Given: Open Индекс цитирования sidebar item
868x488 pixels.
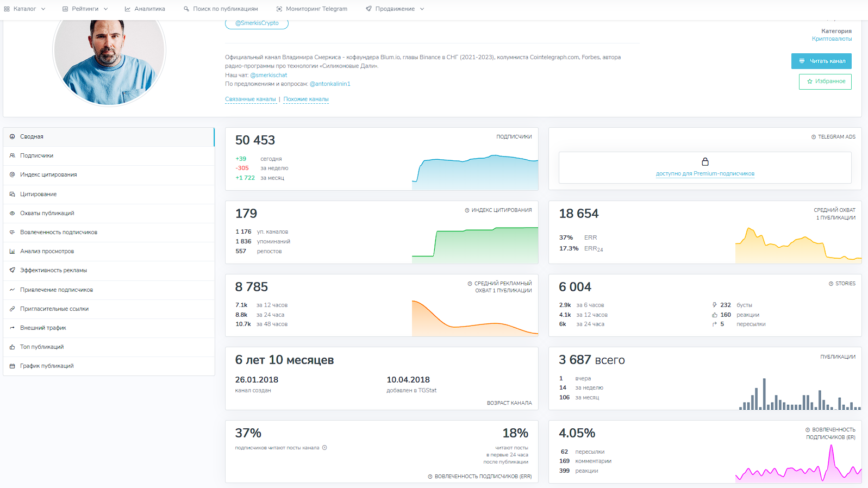Looking at the screenshot, I should [x=109, y=175].
